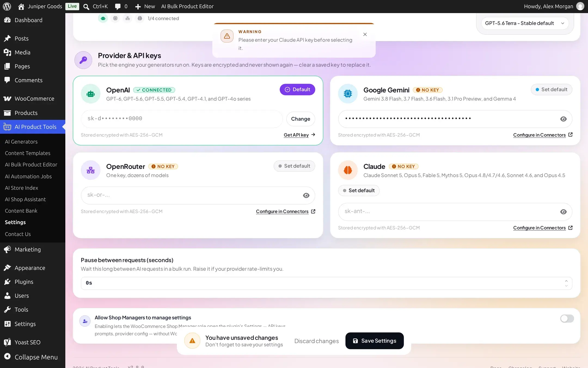The height and width of the screenshot is (368, 588).
Task: Click the WordPress logo icon
Action: click(7, 6)
